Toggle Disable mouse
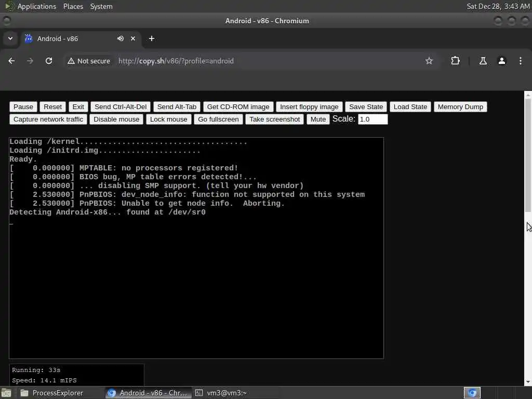The height and width of the screenshot is (399, 532). (x=116, y=119)
